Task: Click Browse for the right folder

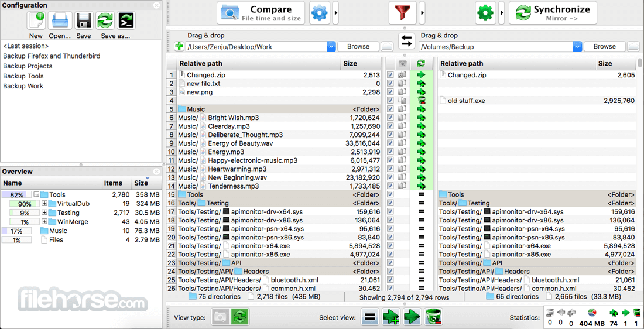Action: (605, 46)
